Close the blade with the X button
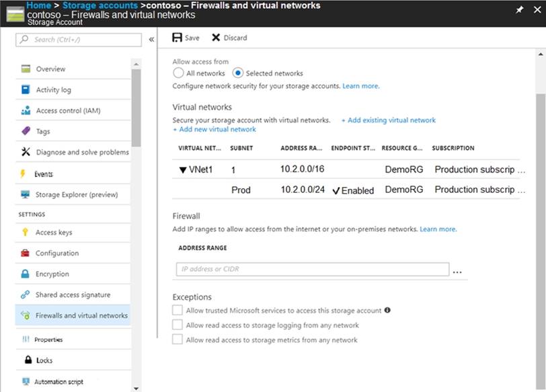This screenshot has height=392, width=546. click(537, 9)
